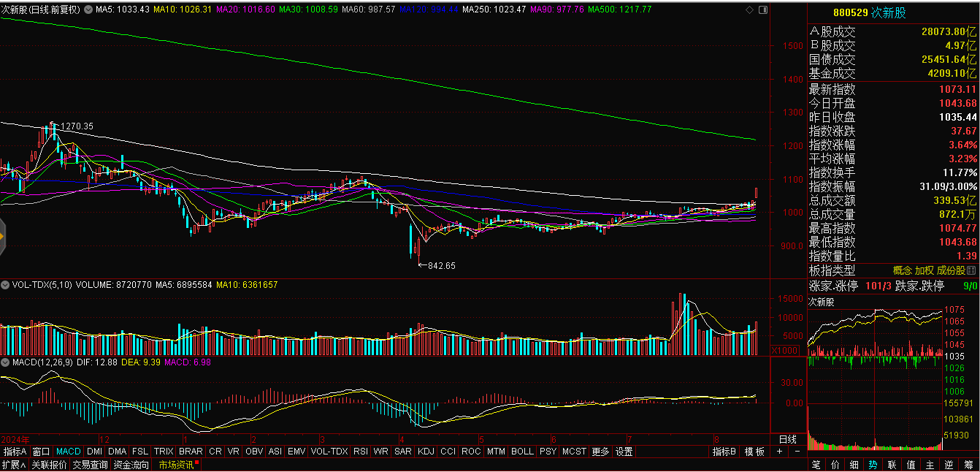Switch indicator to KDJ
Viewport: 980px width, 472px height.
pyautogui.click(x=426, y=452)
